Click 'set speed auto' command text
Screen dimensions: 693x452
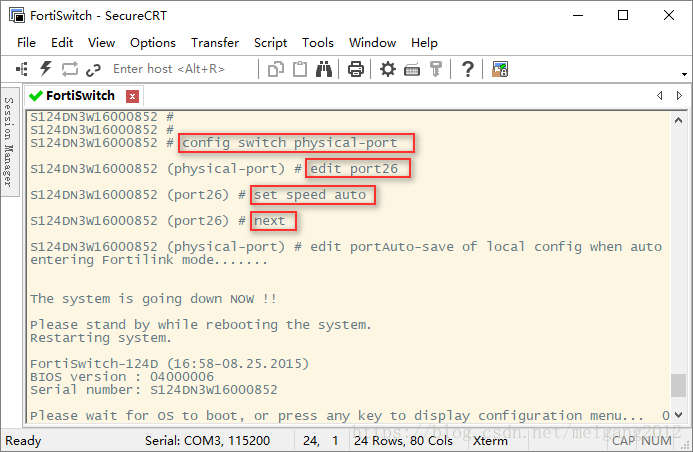[310, 195]
